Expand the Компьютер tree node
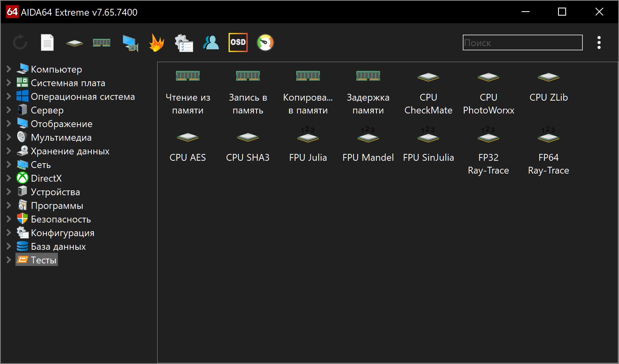619x364 pixels. coord(8,69)
